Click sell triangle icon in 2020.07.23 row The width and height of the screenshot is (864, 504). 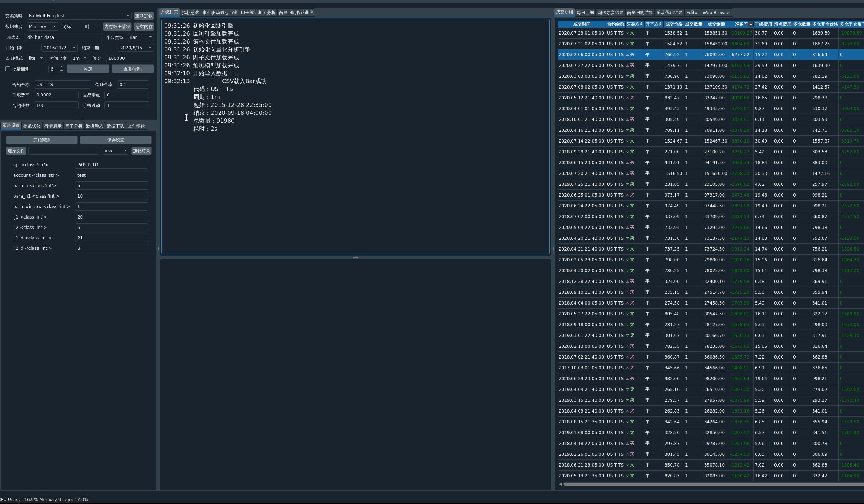pyautogui.click(x=627, y=33)
